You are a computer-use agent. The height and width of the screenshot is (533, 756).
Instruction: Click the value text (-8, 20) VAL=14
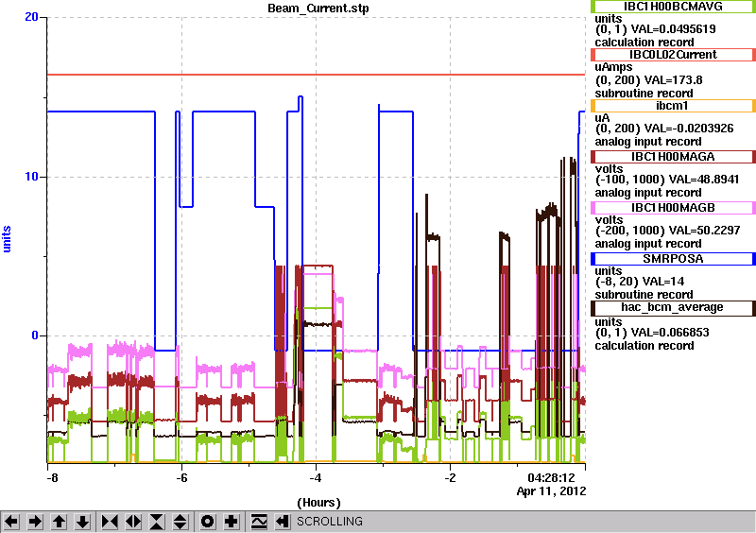point(640,282)
